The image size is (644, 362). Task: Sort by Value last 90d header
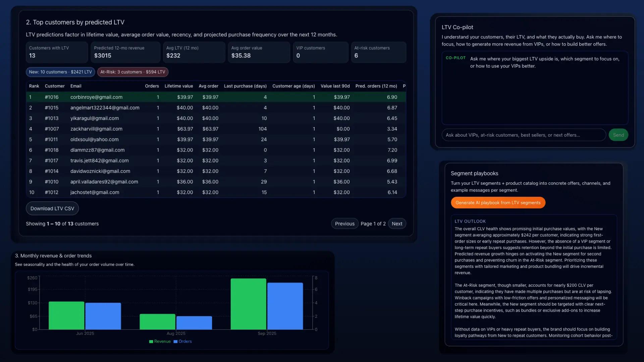point(335,86)
